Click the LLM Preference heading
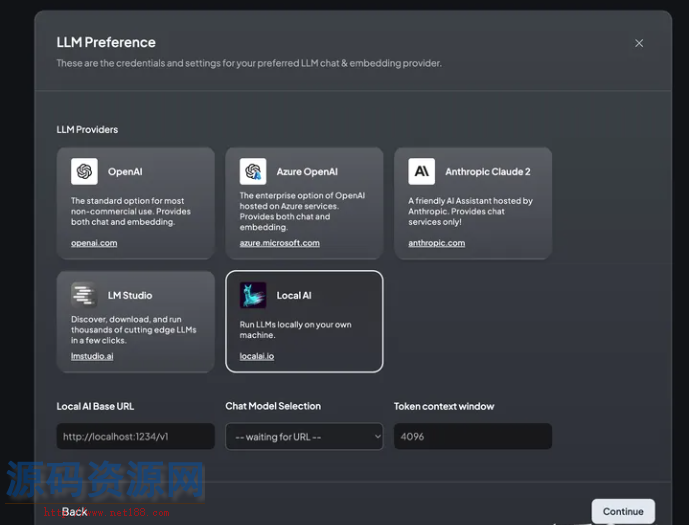This screenshot has width=689, height=525. [x=106, y=42]
